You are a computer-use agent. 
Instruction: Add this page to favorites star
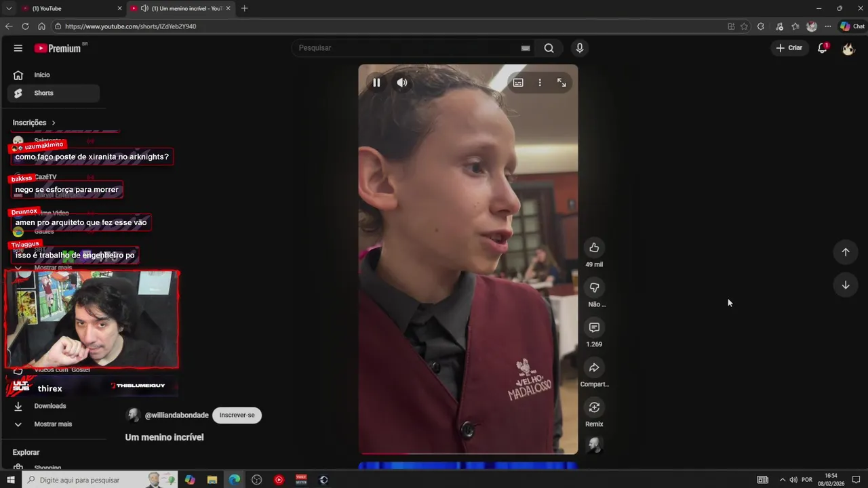[x=744, y=26]
